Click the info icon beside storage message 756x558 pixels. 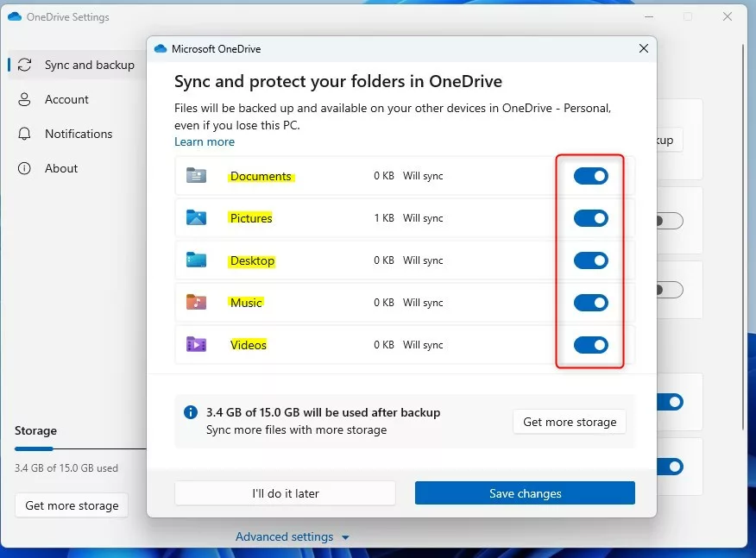pyautogui.click(x=191, y=412)
